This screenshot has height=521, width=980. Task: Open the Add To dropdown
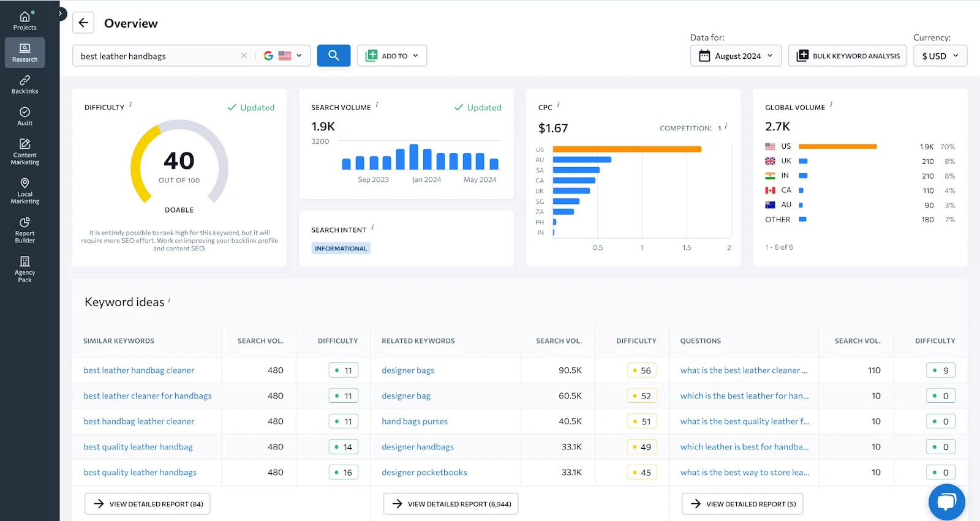tap(392, 56)
